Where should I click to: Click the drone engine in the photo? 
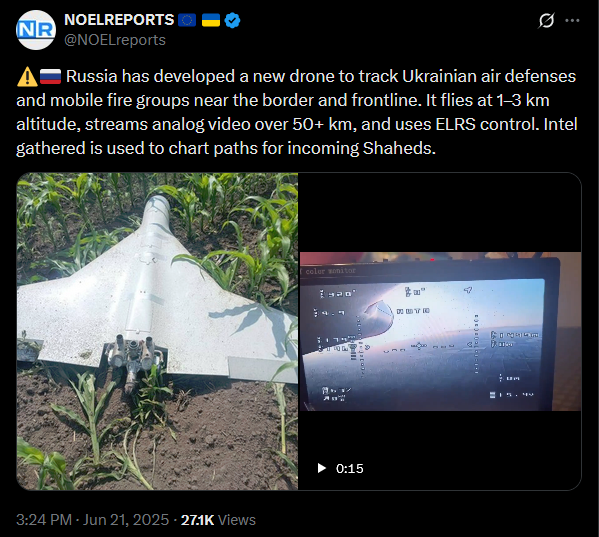point(134,357)
